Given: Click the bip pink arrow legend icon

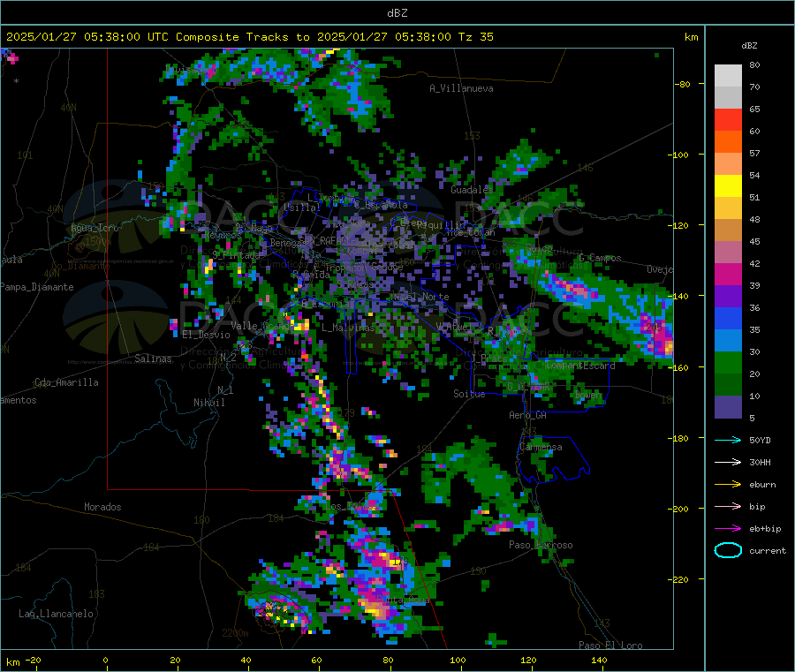Looking at the screenshot, I should point(728,506).
